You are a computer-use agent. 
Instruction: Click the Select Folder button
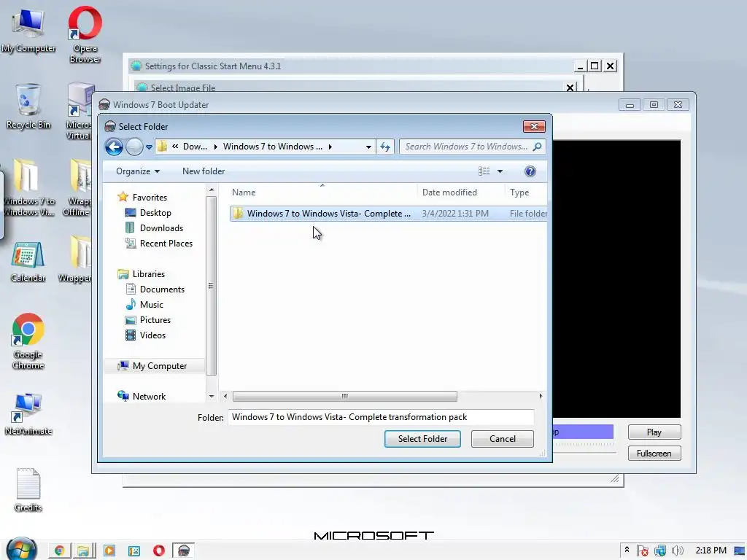(422, 439)
